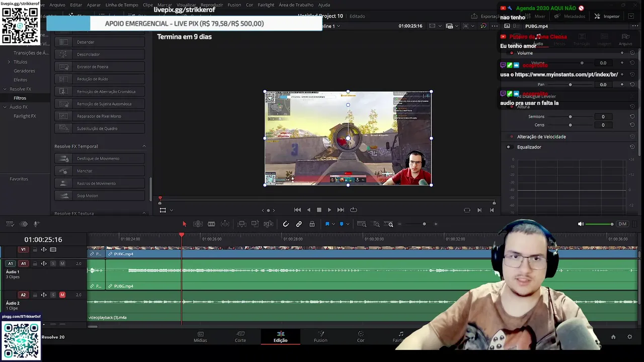The height and width of the screenshot is (362, 644).
Task: Click the timeline zoom-out minus button
Action: (x=399, y=224)
